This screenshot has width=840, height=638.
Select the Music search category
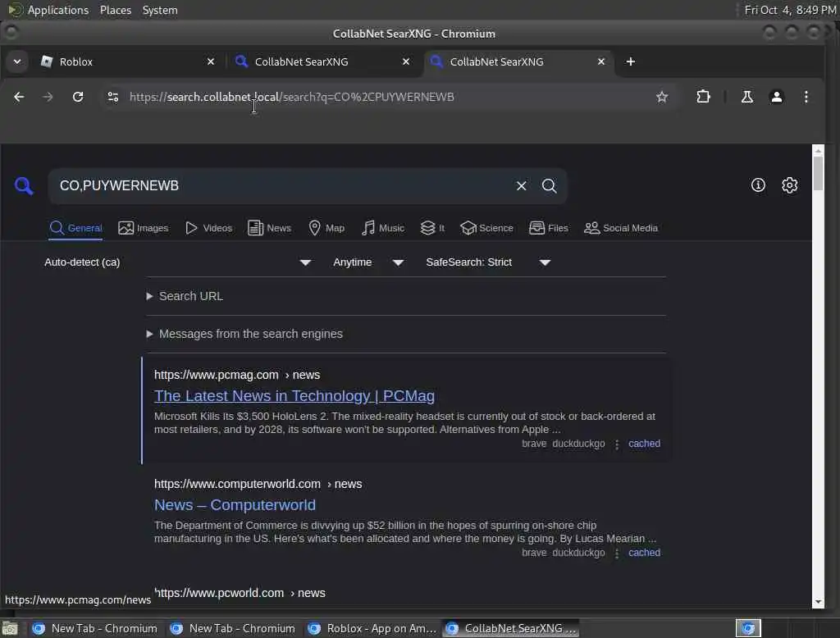tap(382, 228)
